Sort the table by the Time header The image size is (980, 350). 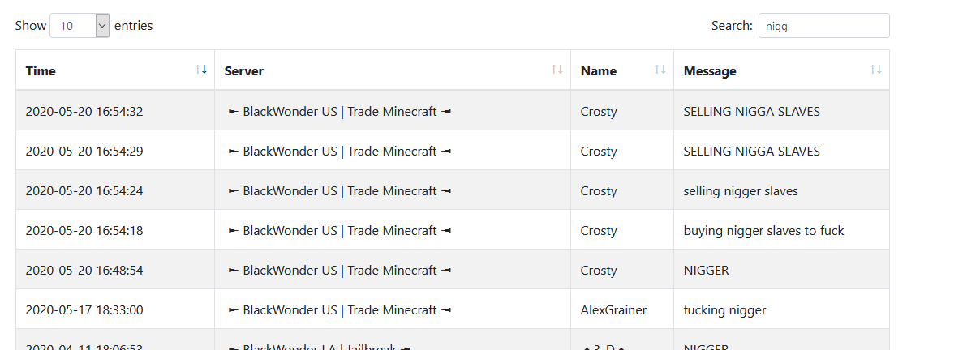[x=41, y=70]
